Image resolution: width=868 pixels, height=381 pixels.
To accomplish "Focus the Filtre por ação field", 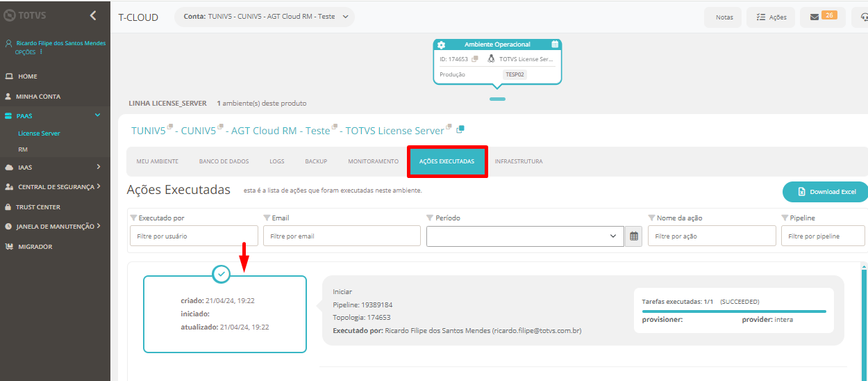I will point(712,236).
